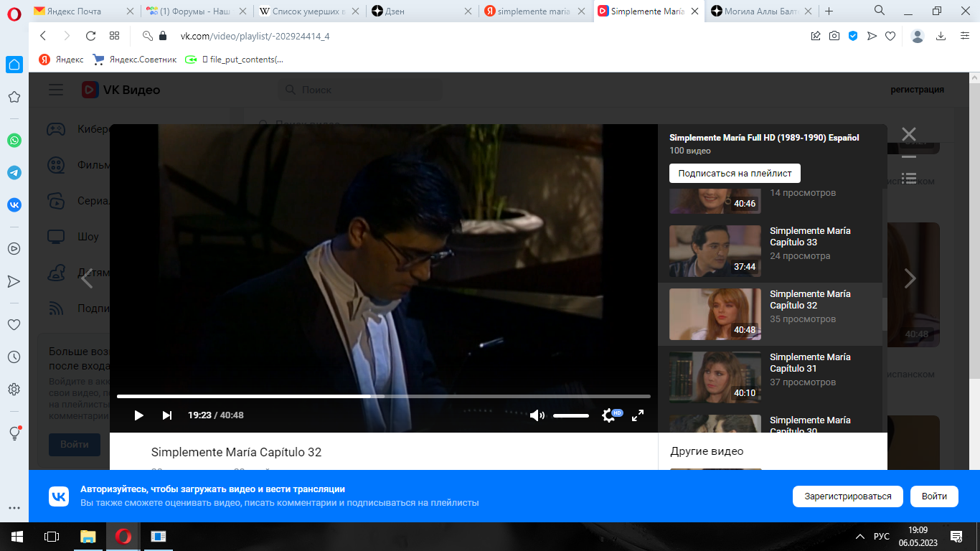Click the address bar URL
The height and width of the screenshot is (551, 980).
(x=255, y=36)
